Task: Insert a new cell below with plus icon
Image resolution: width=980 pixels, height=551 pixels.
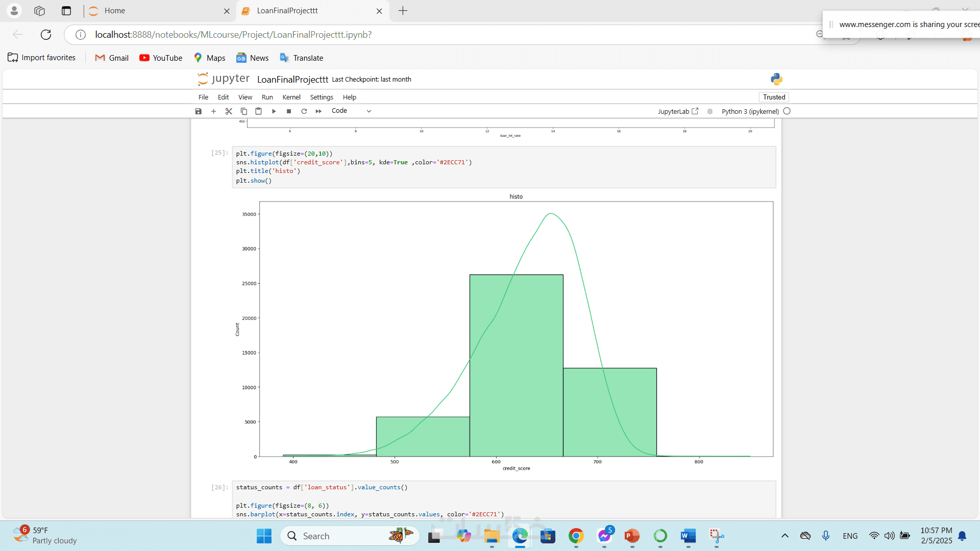Action: pos(213,111)
